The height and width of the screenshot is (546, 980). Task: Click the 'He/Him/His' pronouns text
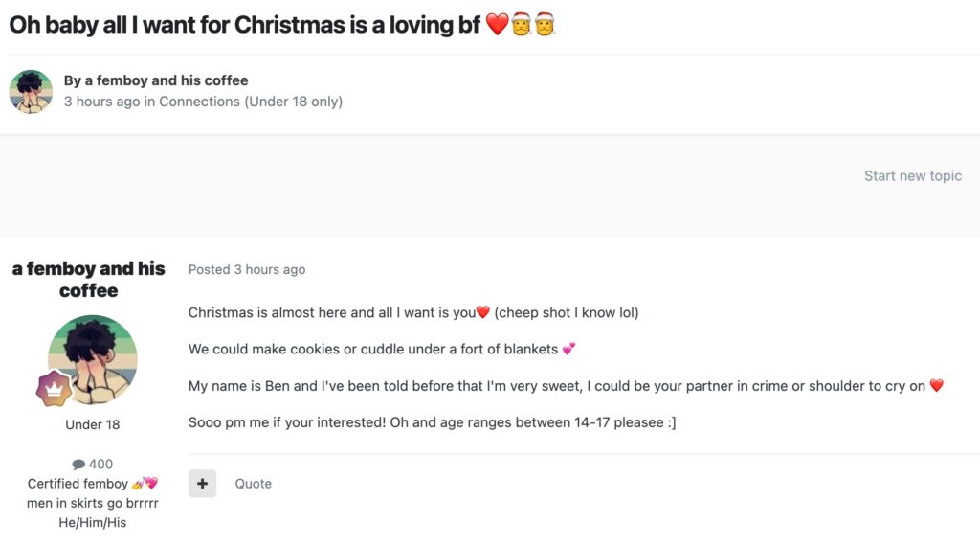(x=92, y=522)
